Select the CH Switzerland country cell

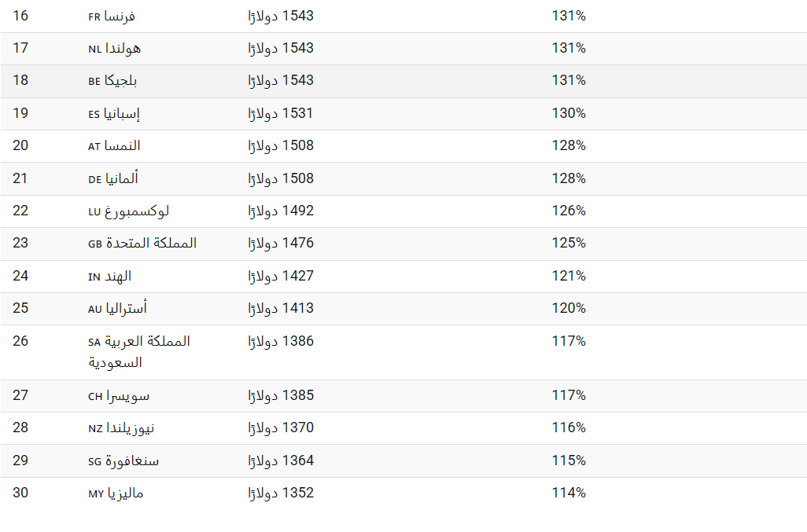point(119,396)
